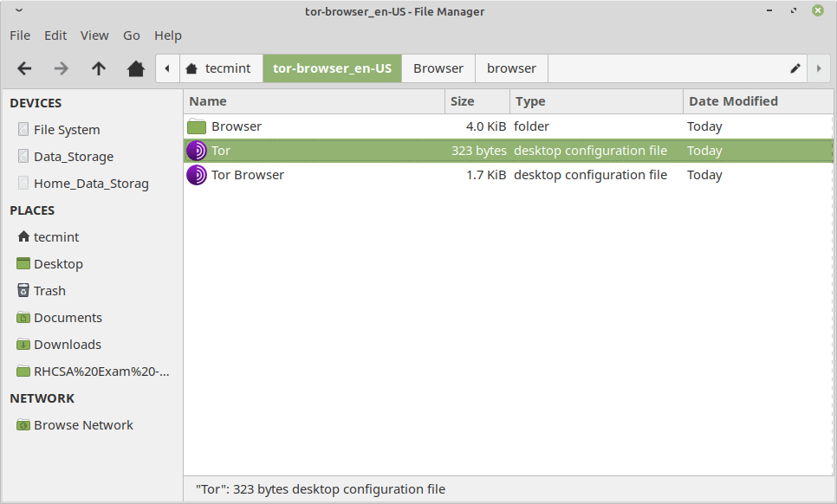Click the Downloads folder icon in sidebar
Screen dimensions: 837x504
pyautogui.click(x=23, y=344)
